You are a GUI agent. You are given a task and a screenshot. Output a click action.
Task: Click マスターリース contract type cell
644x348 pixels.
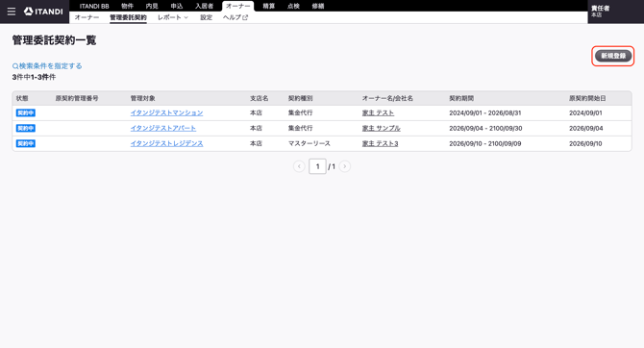pyautogui.click(x=309, y=143)
